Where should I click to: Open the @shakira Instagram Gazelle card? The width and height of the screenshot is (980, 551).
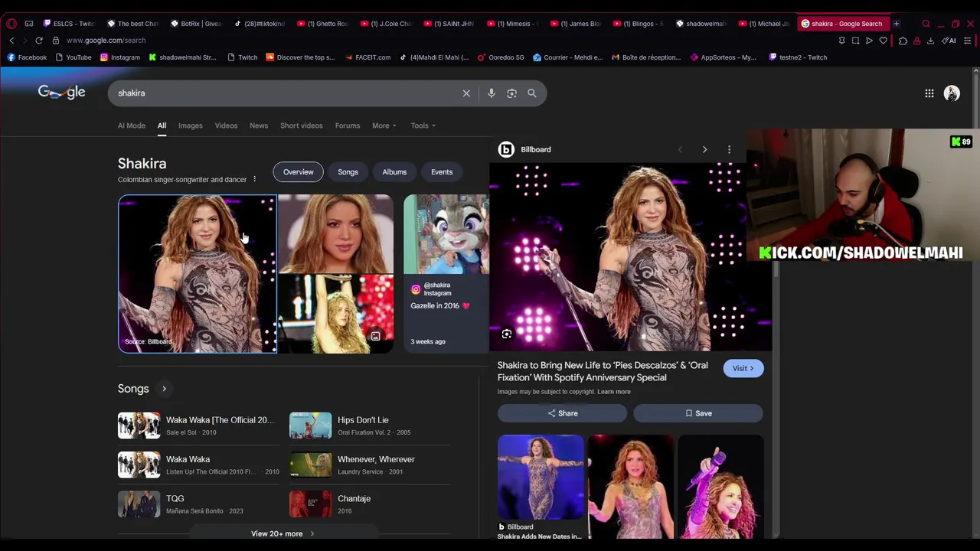(x=446, y=274)
